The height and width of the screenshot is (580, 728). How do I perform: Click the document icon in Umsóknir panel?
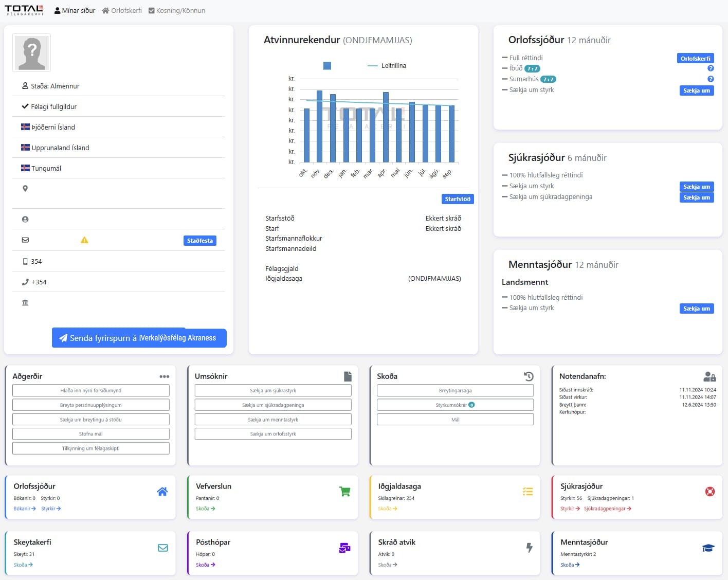coord(348,376)
